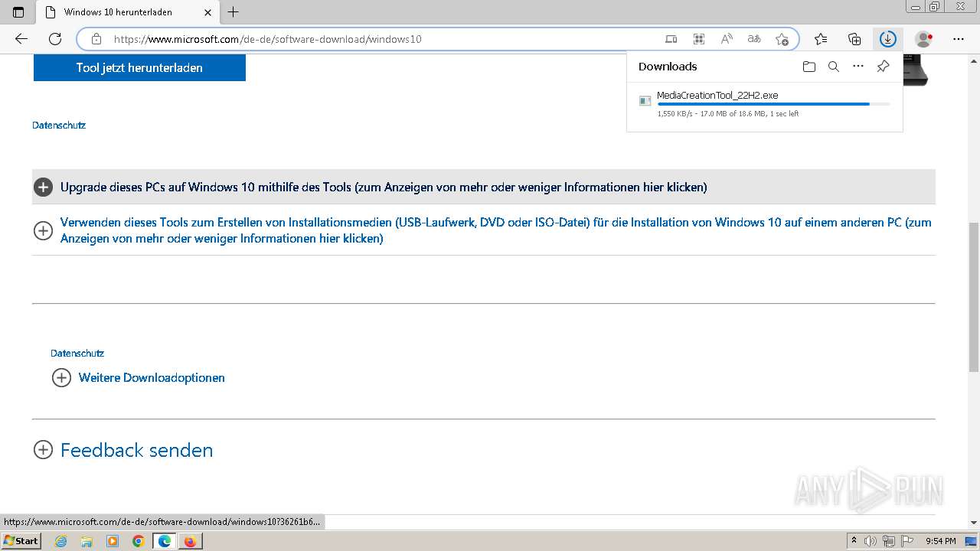The width and height of the screenshot is (980, 551).
Task: Launch Chrome from the taskbar
Action: 139,541
